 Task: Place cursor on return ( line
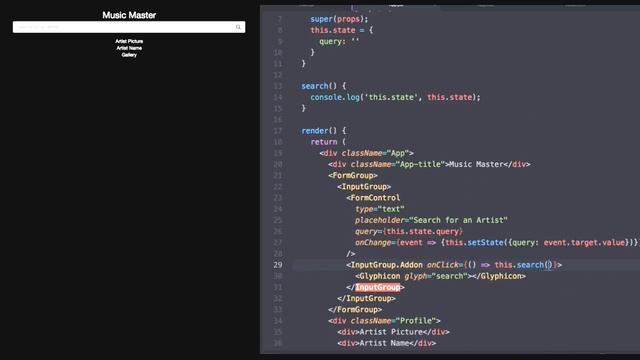pos(328,142)
